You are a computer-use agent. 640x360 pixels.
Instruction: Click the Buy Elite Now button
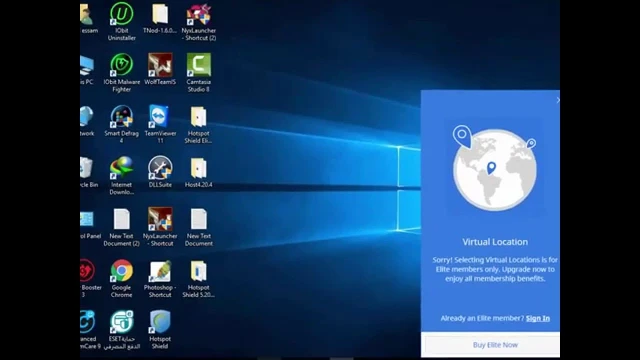(493, 345)
